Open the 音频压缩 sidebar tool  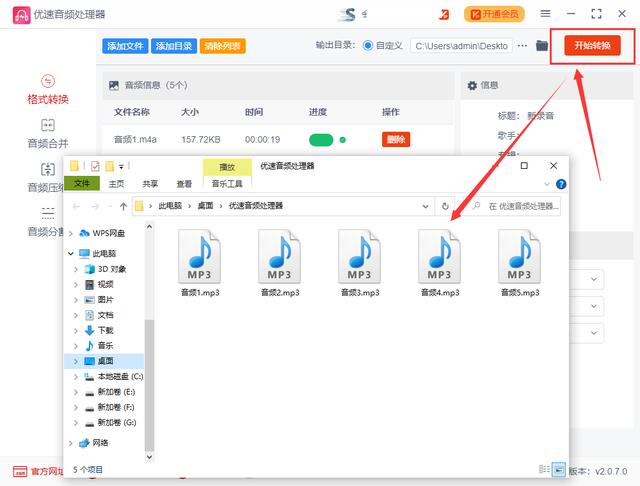(45, 178)
